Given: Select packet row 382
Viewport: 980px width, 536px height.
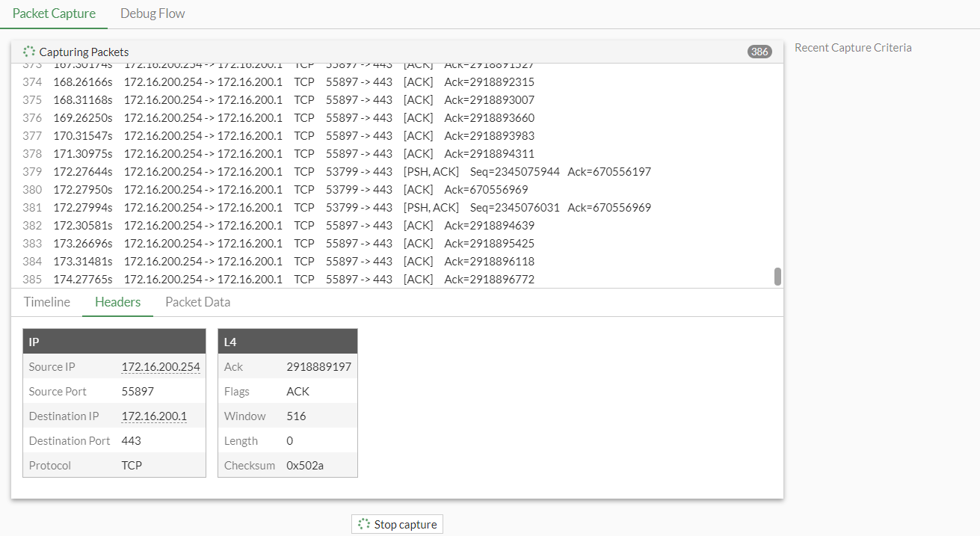Looking at the screenshot, I should tap(393, 225).
